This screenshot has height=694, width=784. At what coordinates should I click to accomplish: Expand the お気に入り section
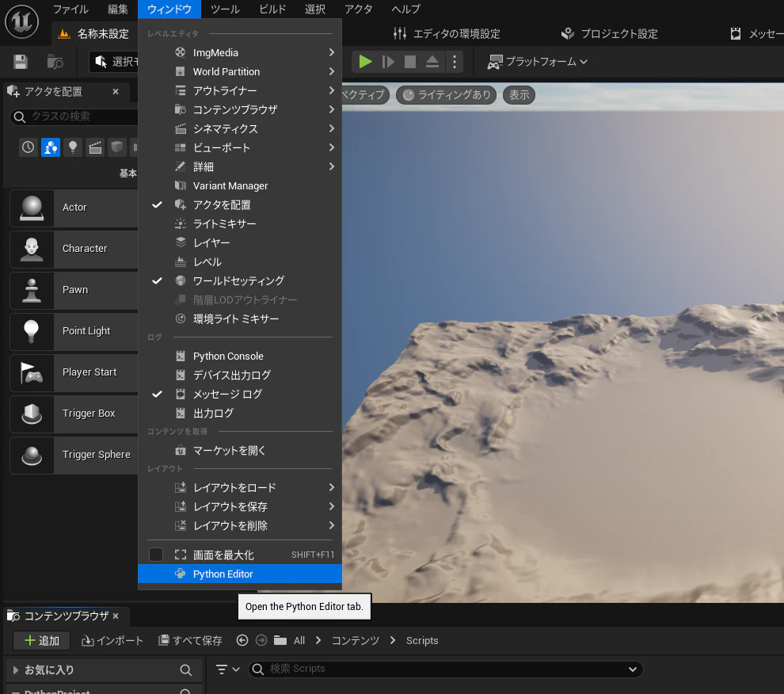click(x=16, y=670)
